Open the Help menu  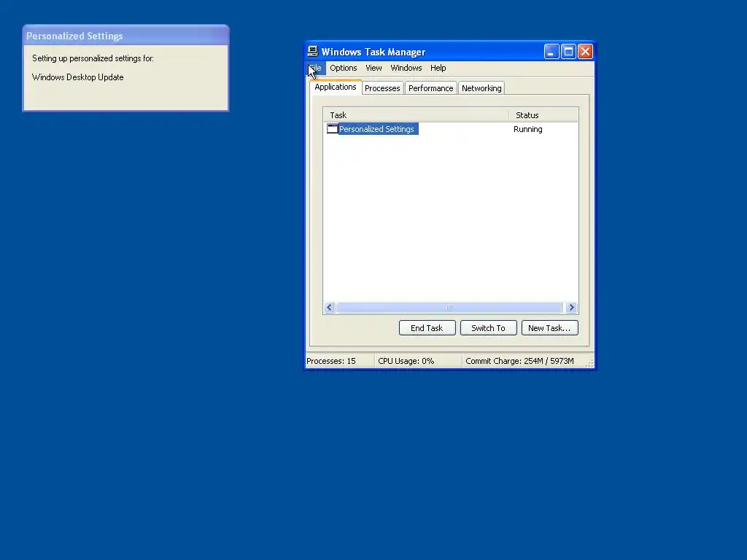[x=438, y=68]
